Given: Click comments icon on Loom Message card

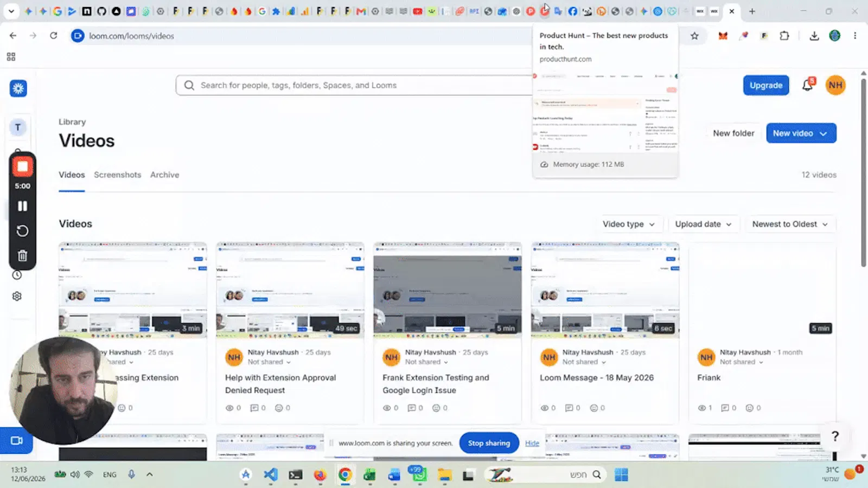Looking at the screenshot, I should (x=569, y=408).
